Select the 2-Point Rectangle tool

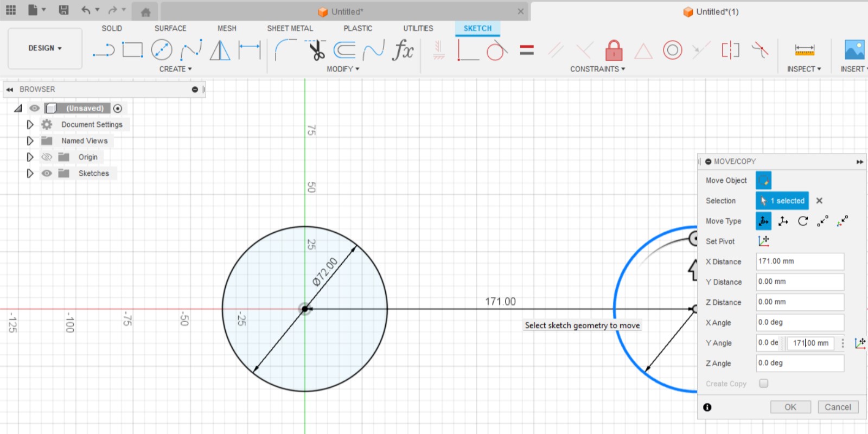(x=132, y=50)
